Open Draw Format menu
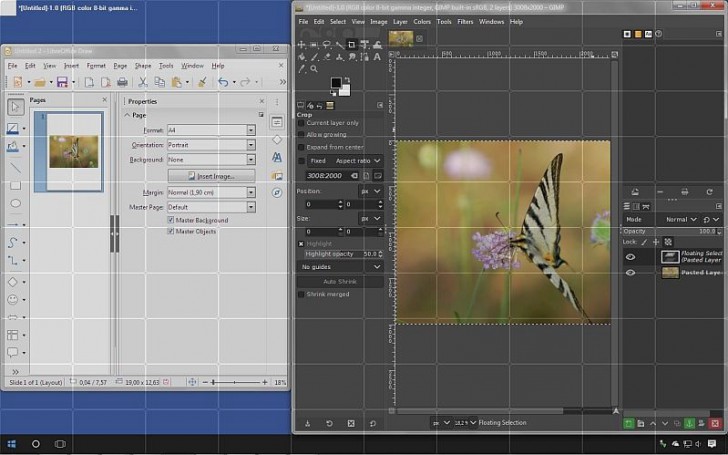The width and height of the screenshot is (728, 455). click(x=96, y=66)
